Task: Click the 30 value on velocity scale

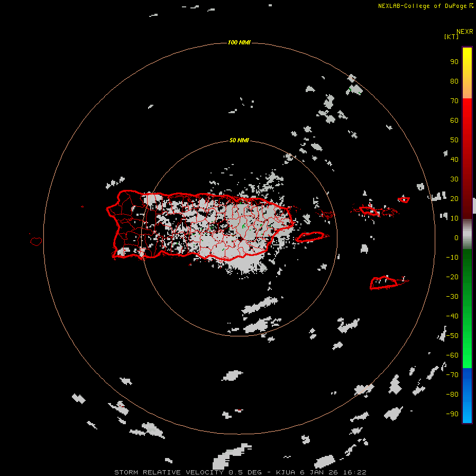Action: 454,179
